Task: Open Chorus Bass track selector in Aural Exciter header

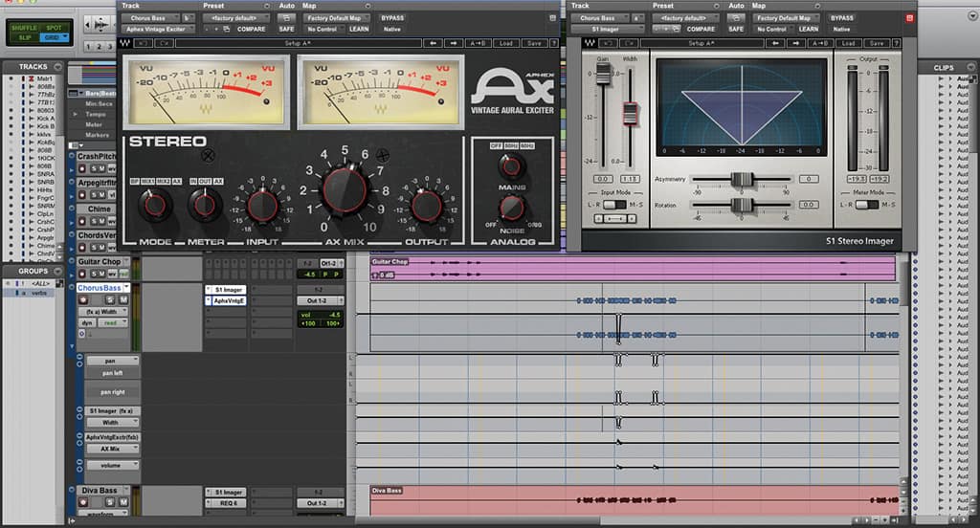Action: pyautogui.click(x=150, y=18)
